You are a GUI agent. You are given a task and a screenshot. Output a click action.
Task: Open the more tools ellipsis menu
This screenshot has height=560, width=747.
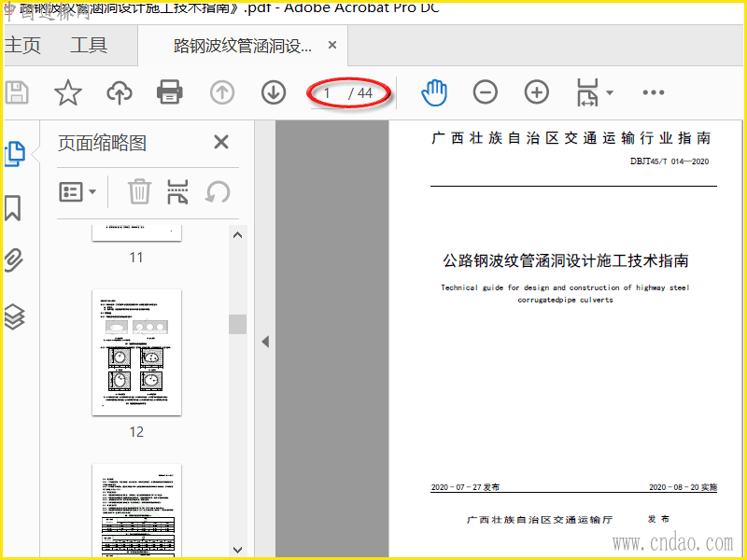(x=653, y=92)
